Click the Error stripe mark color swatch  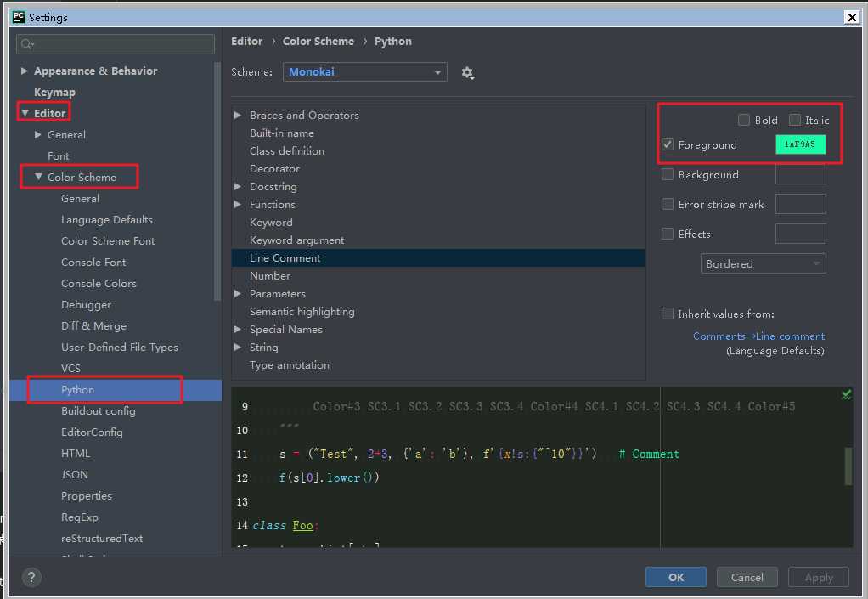[x=800, y=204]
